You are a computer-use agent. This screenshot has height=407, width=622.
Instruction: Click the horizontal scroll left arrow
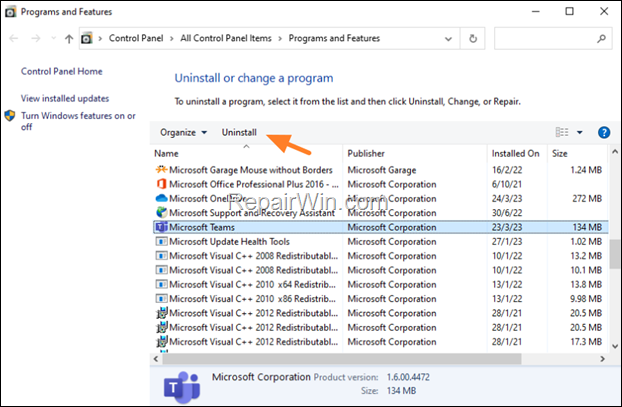click(x=156, y=359)
